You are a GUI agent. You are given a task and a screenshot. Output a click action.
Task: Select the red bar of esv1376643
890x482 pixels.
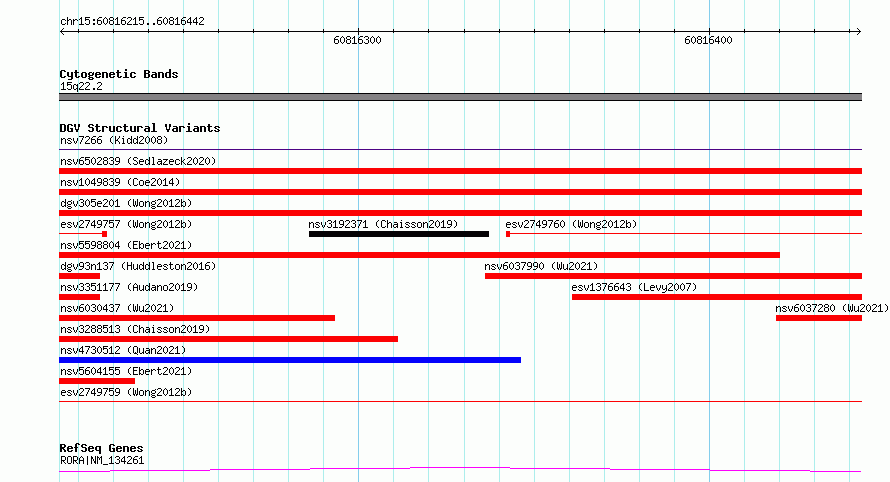tap(717, 297)
